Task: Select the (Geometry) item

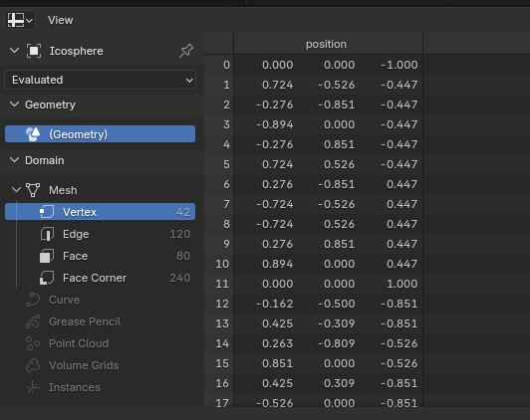Action: [100, 134]
